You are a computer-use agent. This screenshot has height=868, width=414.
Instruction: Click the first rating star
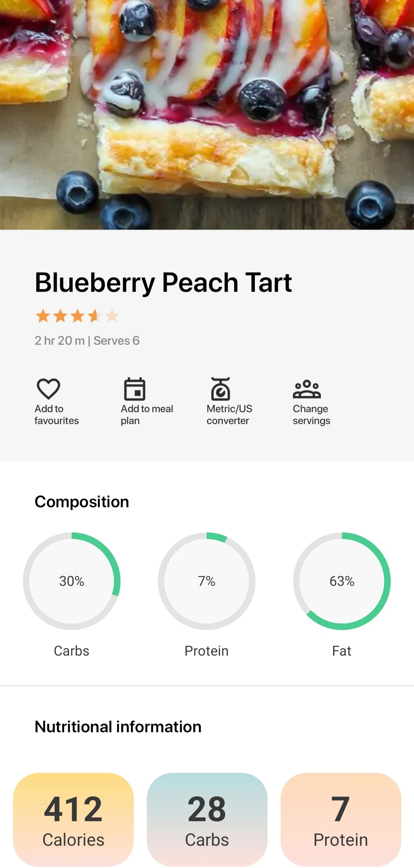click(43, 316)
